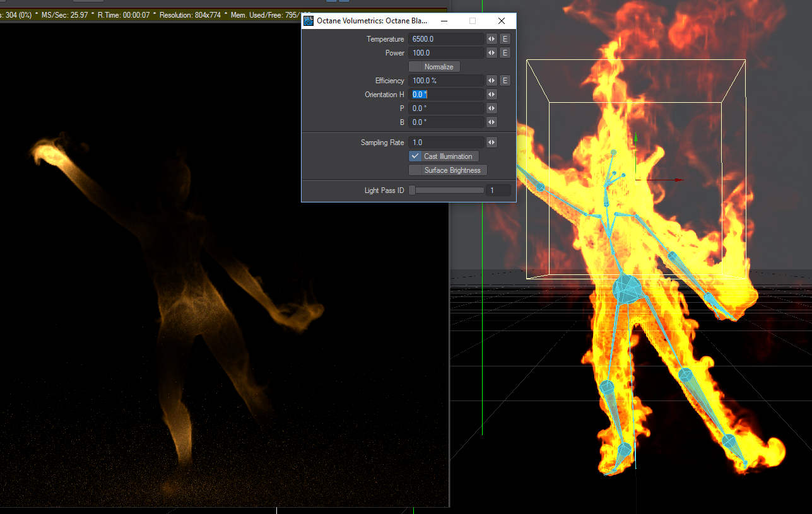This screenshot has height=514, width=812.
Task: Select the Temperature input field
Action: 446,39
